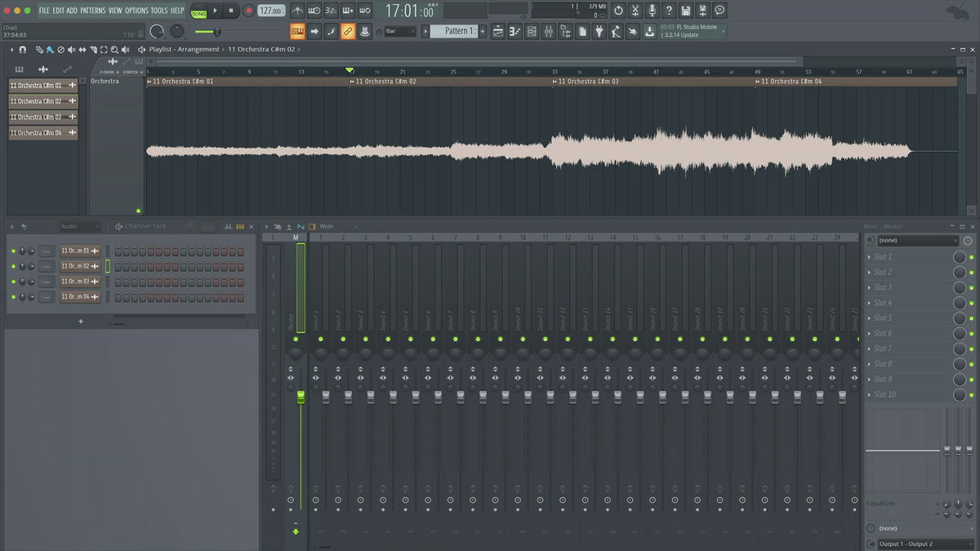Open the PATTERNS menu
Viewport: 980px width, 551px height.
(x=93, y=11)
